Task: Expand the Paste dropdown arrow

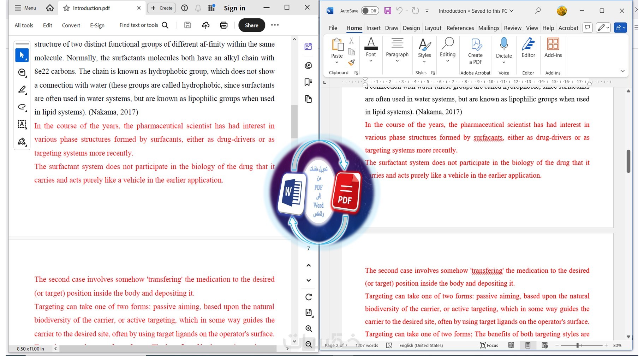Action: 337,63
